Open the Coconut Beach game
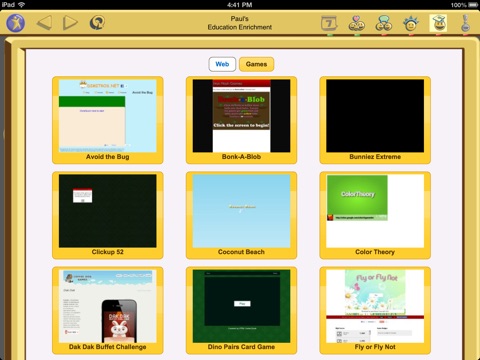480x360 pixels. click(x=241, y=215)
